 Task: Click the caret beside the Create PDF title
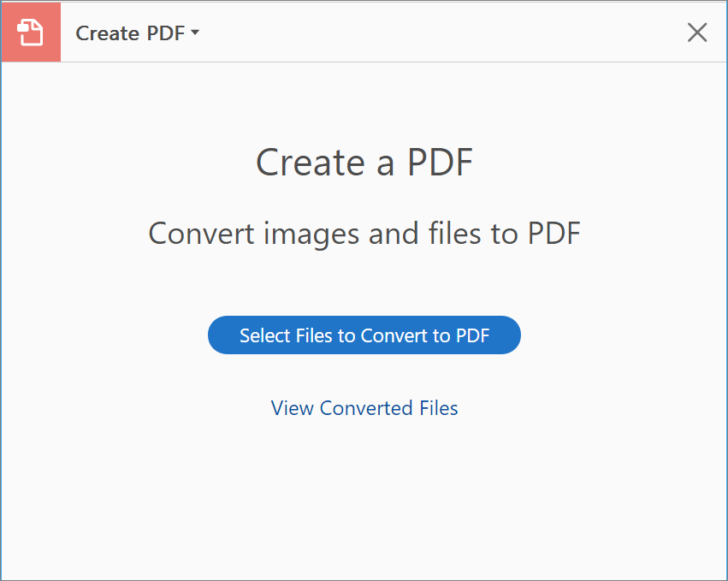195,33
